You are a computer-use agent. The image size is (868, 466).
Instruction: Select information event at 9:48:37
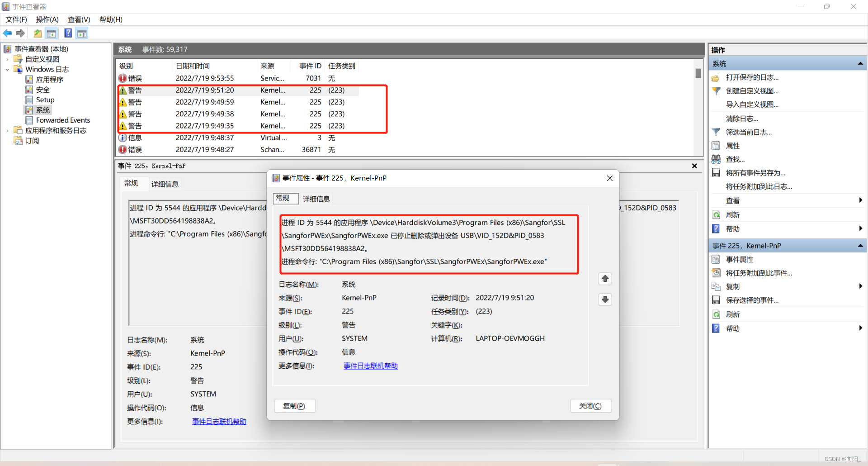pyautogui.click(x=238, y=138)
